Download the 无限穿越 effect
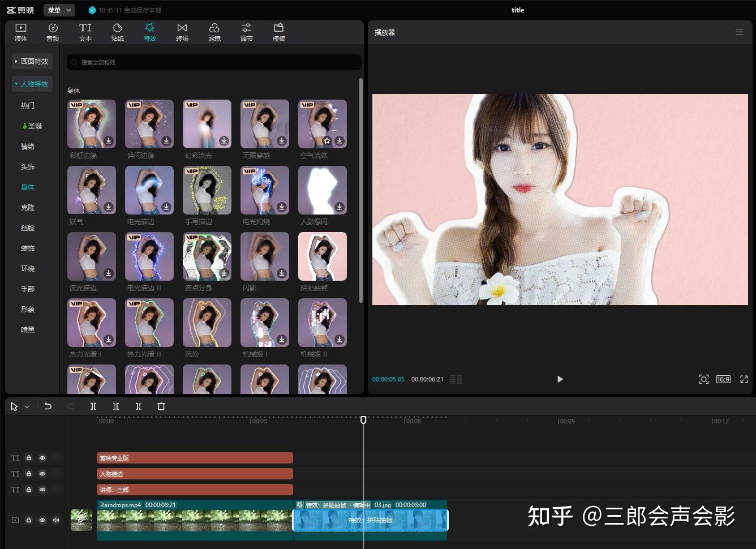The image size is (756, 549). (282, 141)
